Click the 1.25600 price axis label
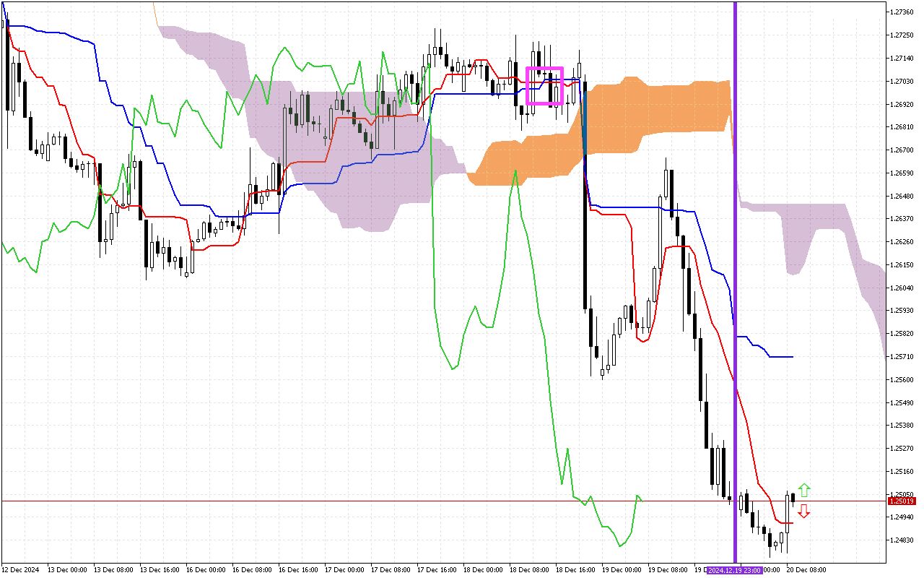The image size is (924, 578). click(x=902, y=379)
